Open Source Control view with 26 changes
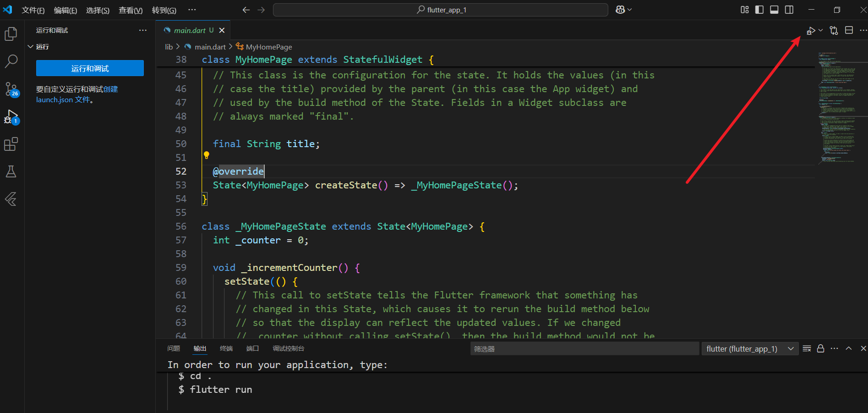 11,89
